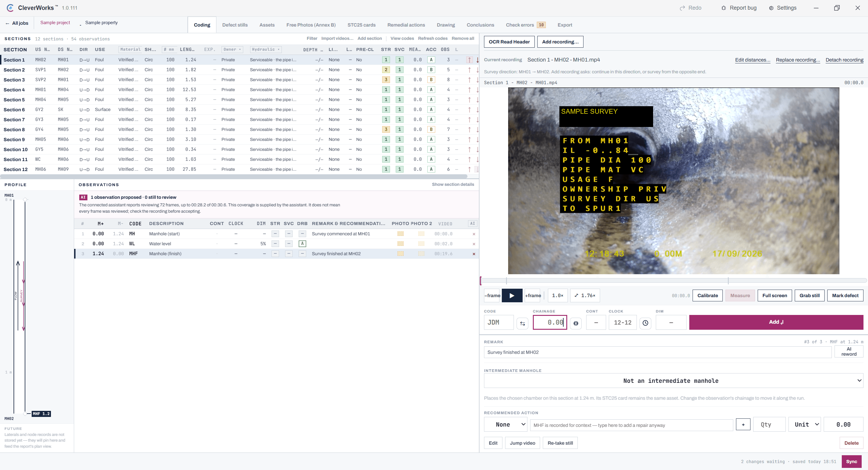
Task: Click the Mark defect button
Action: 845,295
